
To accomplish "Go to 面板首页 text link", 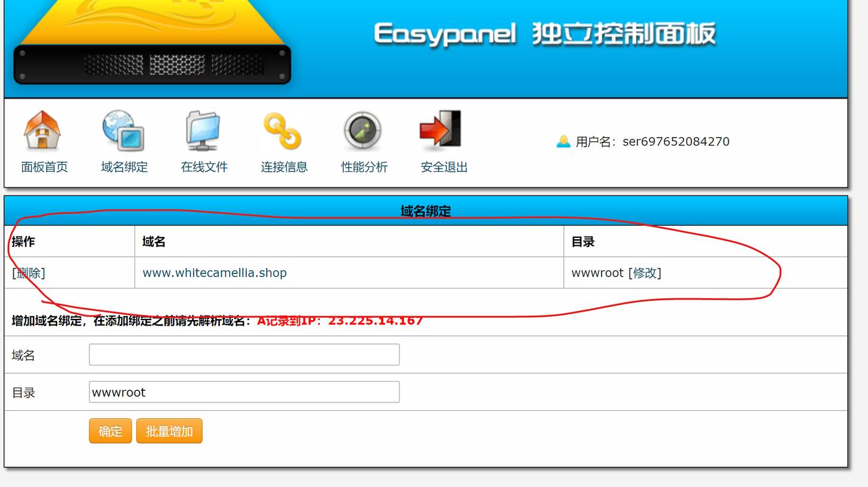I will click(x=44, y=167).
